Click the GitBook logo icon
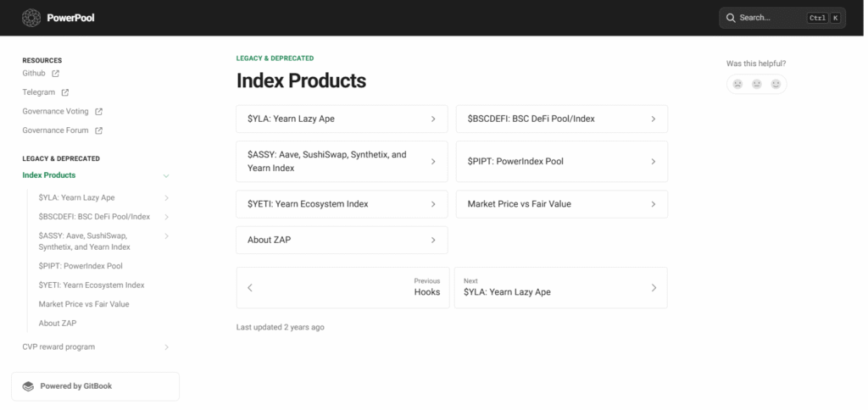This screenshot has width=868, height=410. pyautogui.click(x=28, y=386)
